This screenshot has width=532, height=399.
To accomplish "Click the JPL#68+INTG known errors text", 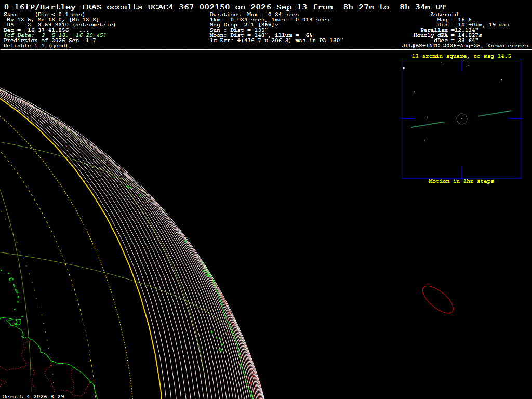I will point(465,46).
